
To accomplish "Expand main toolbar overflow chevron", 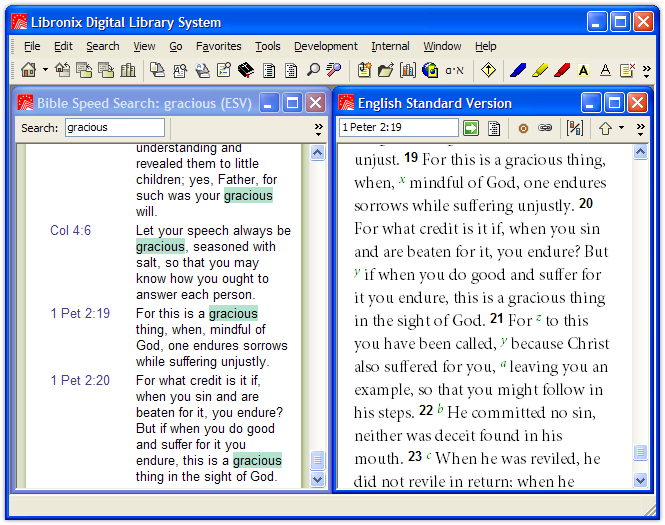I will pyautogui.click(x=646, y=71).
